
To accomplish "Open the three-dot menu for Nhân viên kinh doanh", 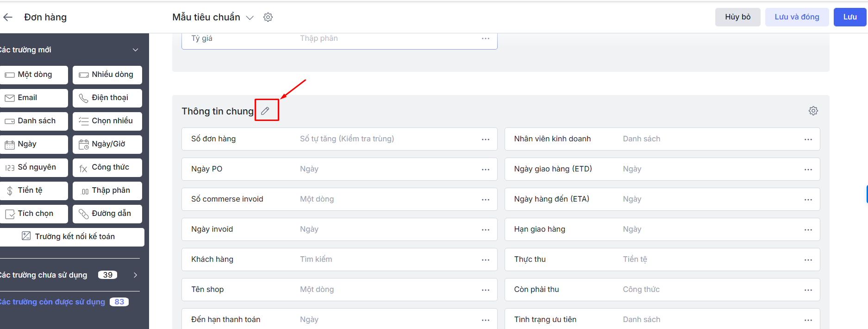I will (808, 139).
